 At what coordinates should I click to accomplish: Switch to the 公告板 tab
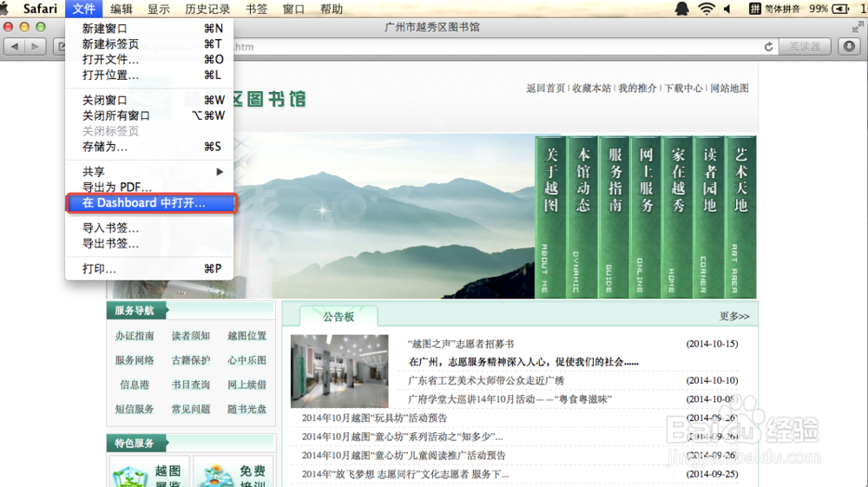(339, 317)
